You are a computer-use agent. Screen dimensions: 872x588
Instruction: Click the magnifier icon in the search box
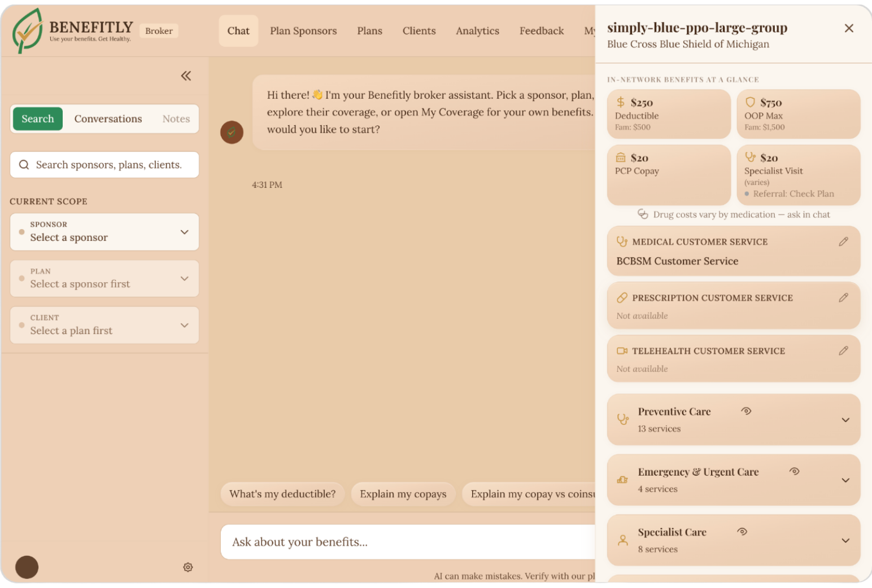(x=24, y=165)
